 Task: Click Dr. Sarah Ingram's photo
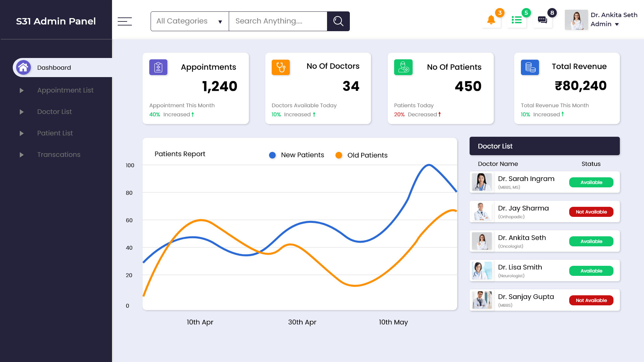pyautogui.click(x=482, y=182)
